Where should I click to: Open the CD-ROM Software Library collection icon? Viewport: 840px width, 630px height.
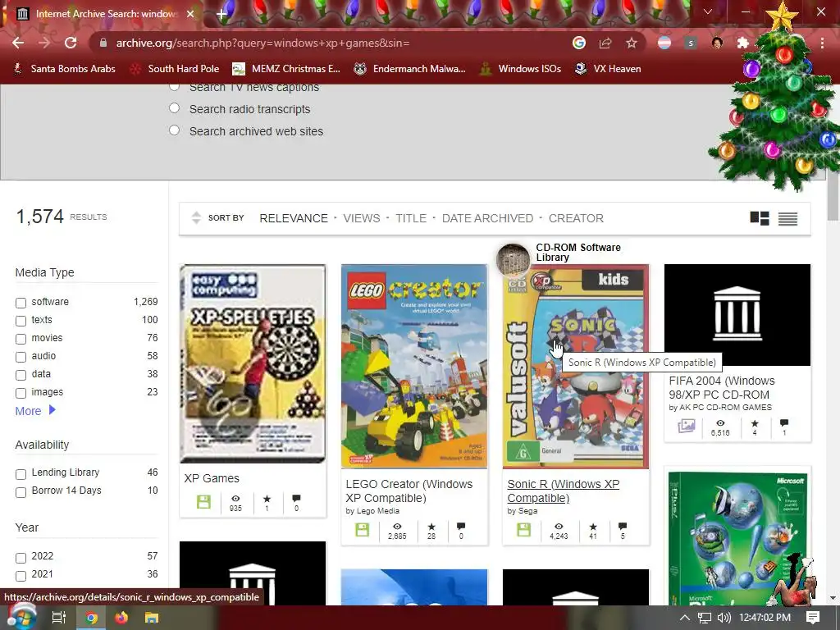(x=513, y=260)
